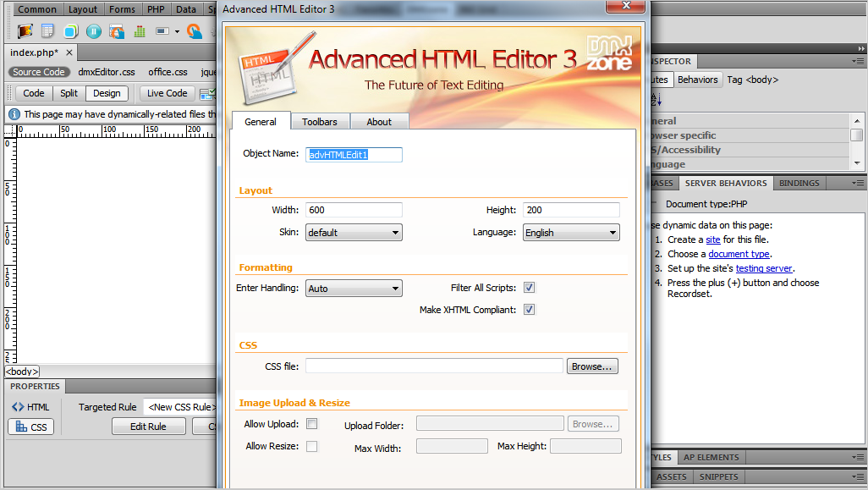Image resolution: width=868 pixels, height=490 pixels.
Task: Select the <body> tag in tag selector
Action: click(x=22, y=372)
